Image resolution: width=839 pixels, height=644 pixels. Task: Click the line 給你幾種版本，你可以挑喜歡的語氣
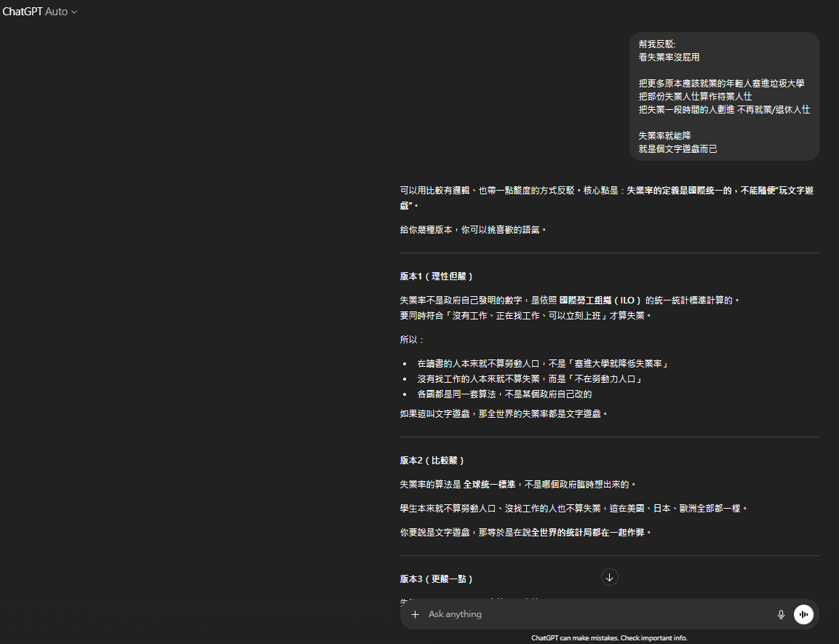click(x=473, y=230)
